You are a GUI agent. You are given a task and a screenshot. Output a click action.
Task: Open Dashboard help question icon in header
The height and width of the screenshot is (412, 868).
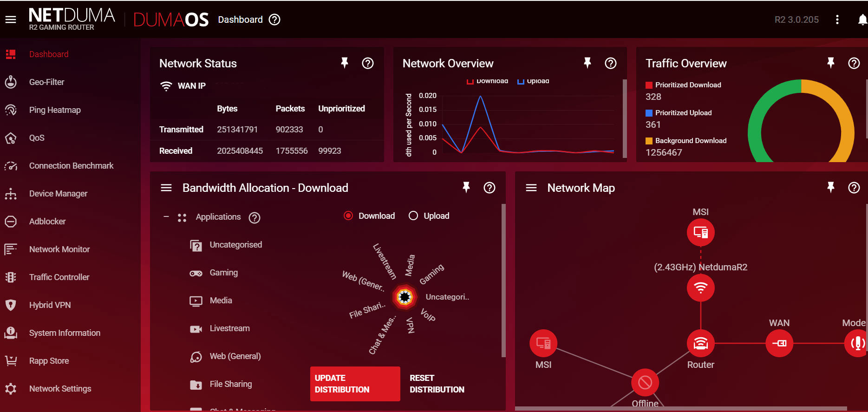click(274, 20)
